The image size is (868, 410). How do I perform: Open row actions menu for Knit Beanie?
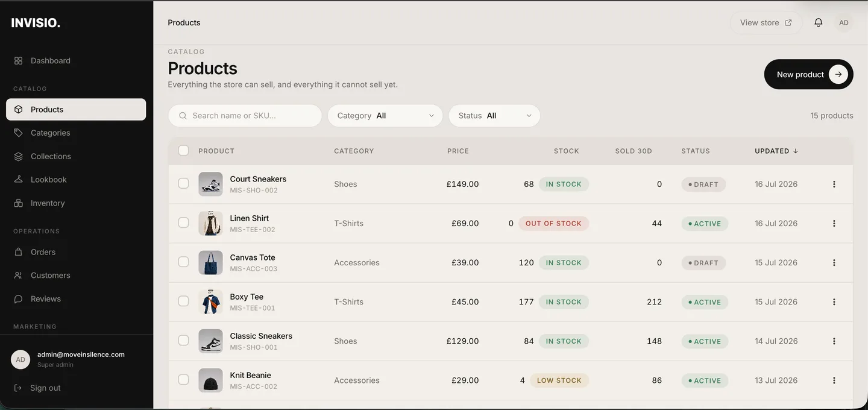[834, 380]
